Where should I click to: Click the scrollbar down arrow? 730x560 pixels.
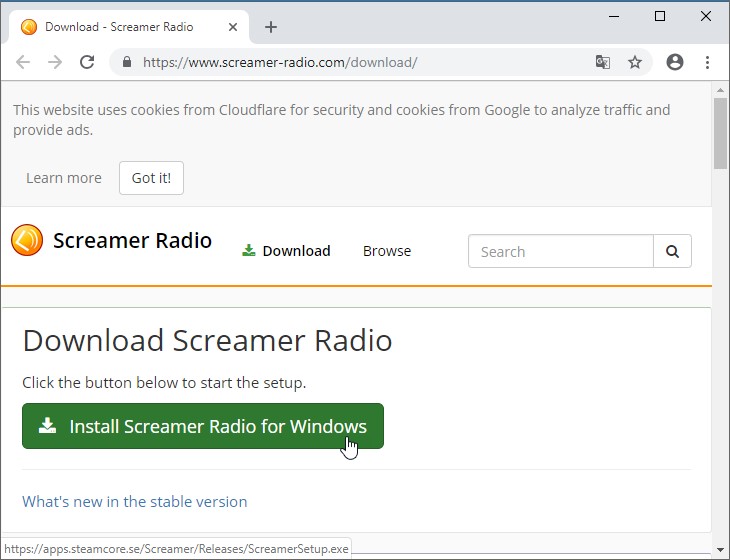[720, 549]
